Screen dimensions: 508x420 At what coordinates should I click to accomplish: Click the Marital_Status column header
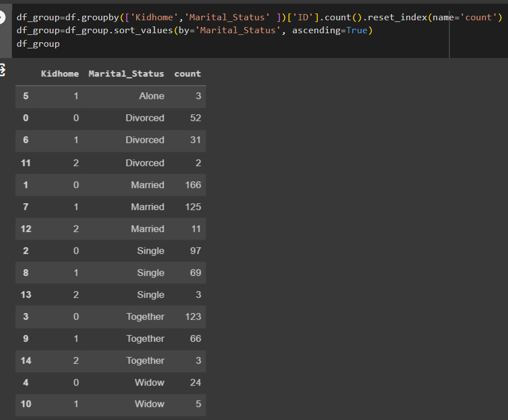tap(126, 74)
